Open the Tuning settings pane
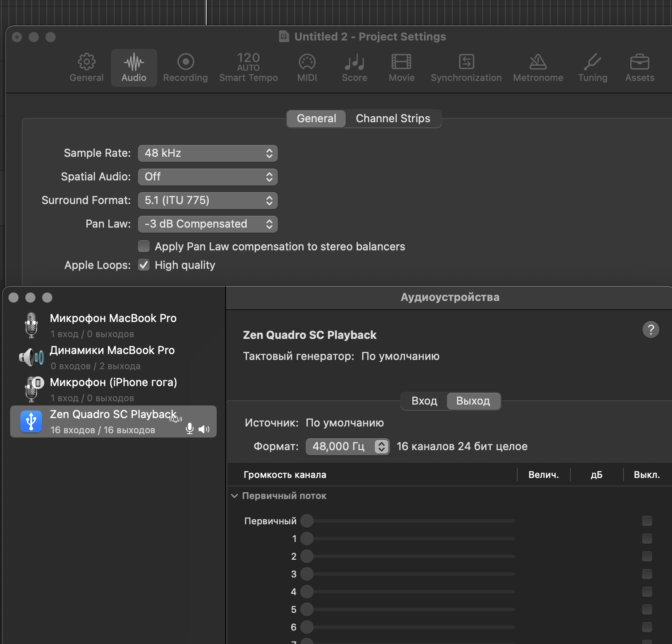 coord(592,68)
